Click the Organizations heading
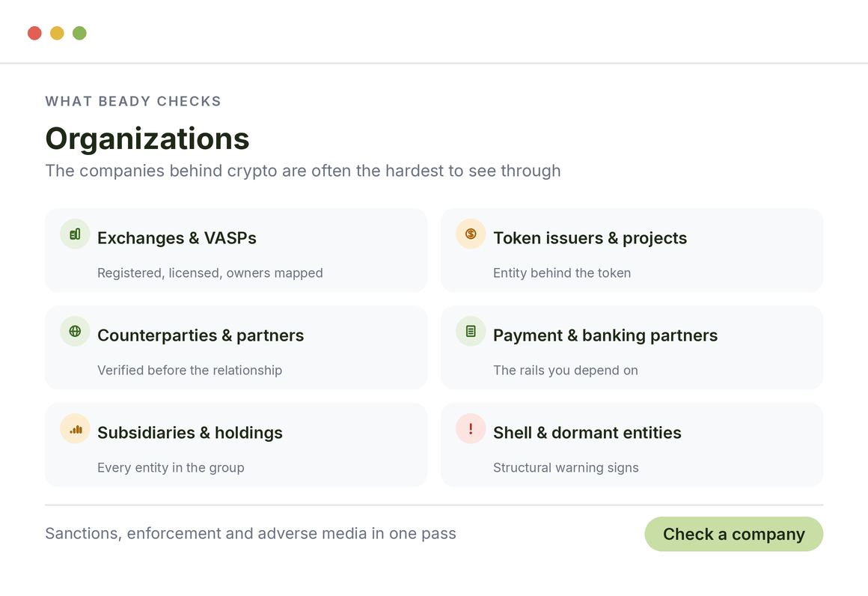This screenshot has height=596, width=868. click(x=147, y=139)
